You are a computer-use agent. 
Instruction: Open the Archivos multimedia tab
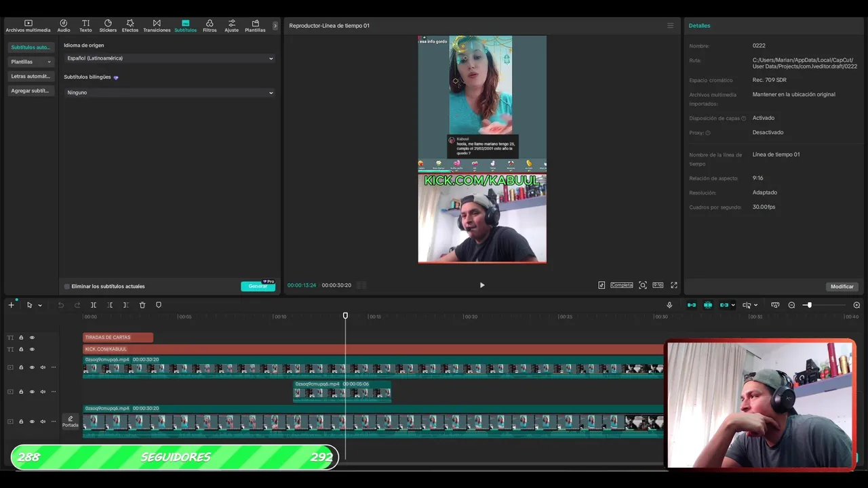coord(28,26)
